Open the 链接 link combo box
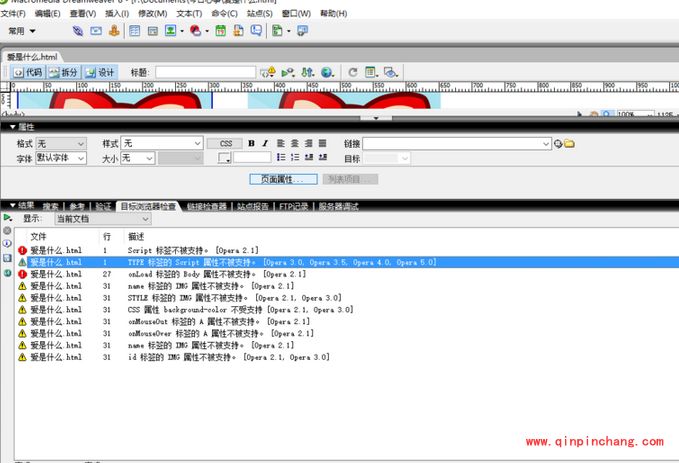Viewport: 679px width, 463px height. point(457,144)
